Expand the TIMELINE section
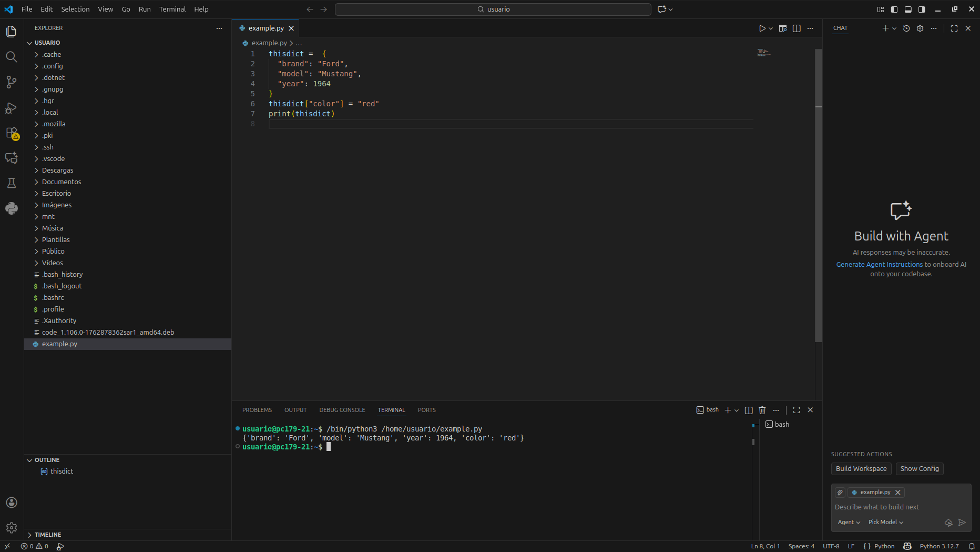The image size is (980, 552). (x=48, y=535)
